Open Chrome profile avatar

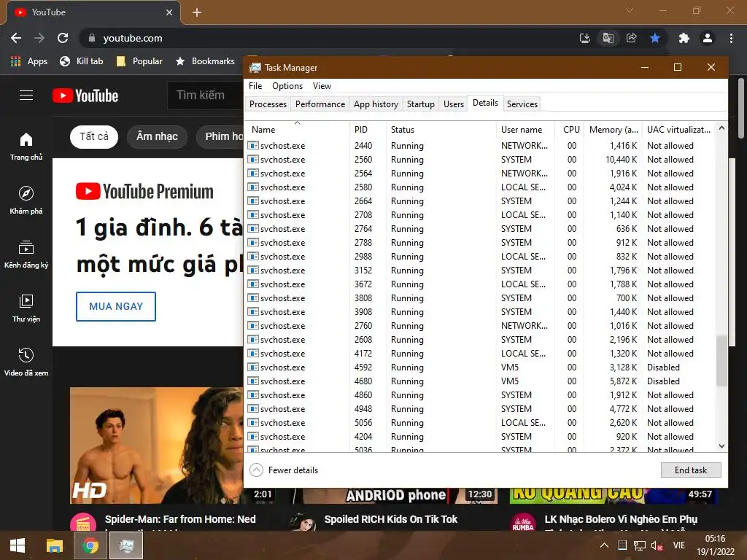[708, 38]
